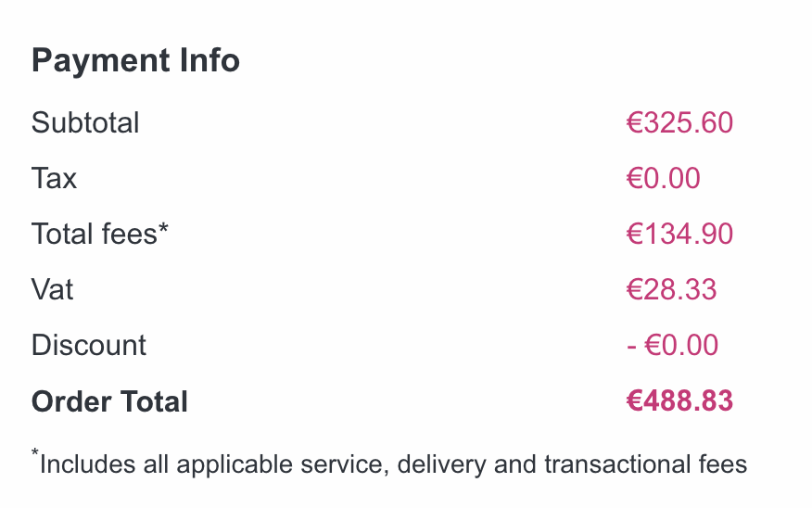Screen dimensions: 812x508
Task: Click the Payment Info heading
Action: click(135, 60)
